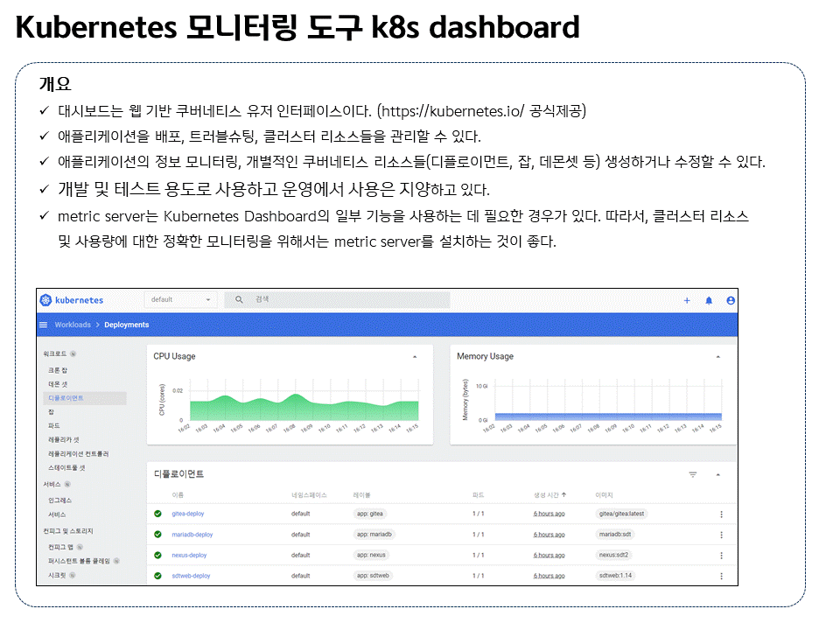840x630 pixels.
Task: Click the nexus:sdt2 image chip
Action: (x=614, y=555)
